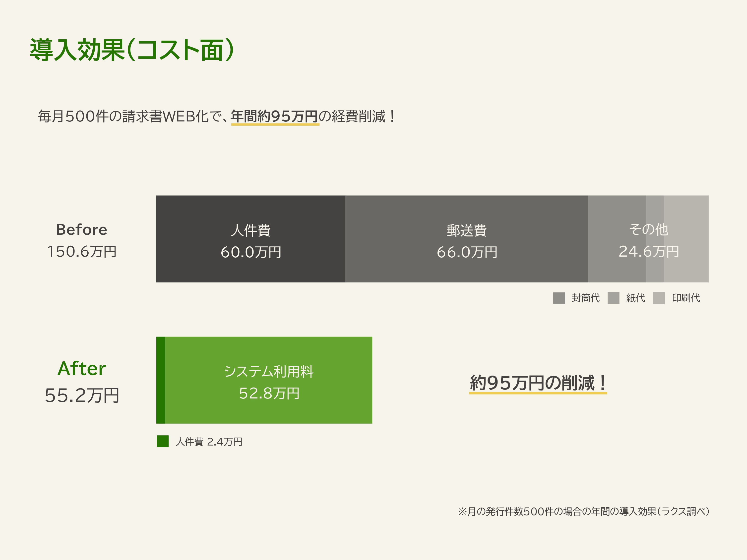Click the 封筒代 legend text label
The image size is (747, 560).
585,298
